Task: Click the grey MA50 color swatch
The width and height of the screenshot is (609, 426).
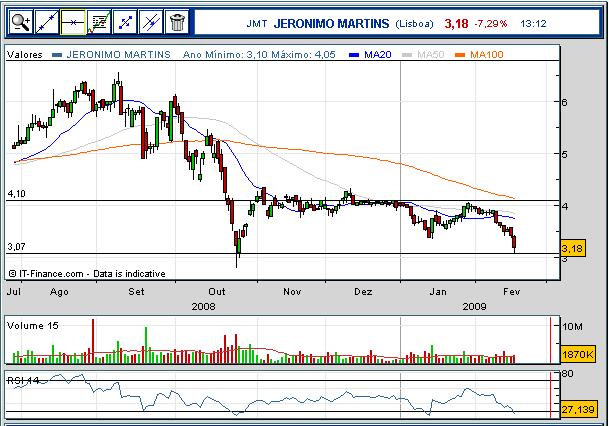Action: pos(407,55)
